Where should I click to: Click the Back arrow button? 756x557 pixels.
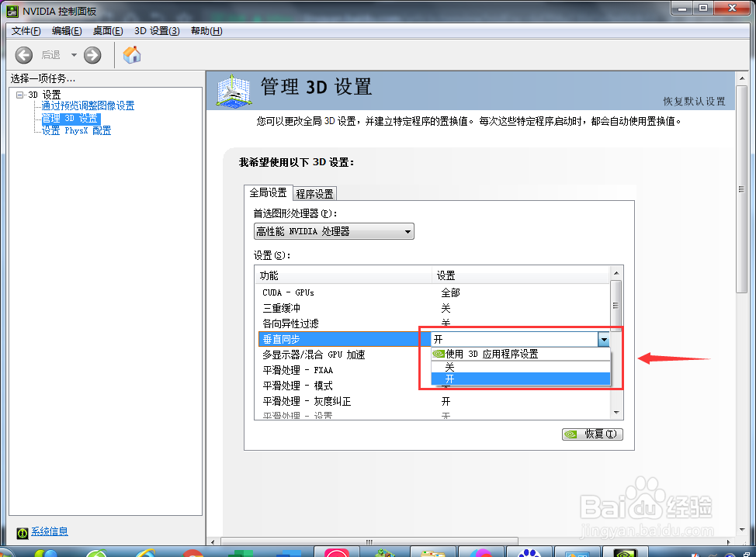tap(23, 55)
